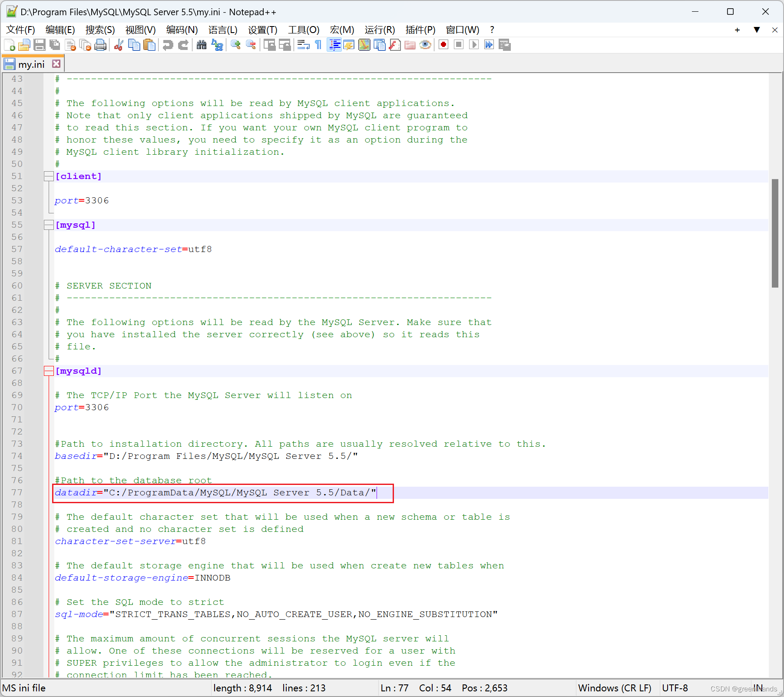
Task: Collapse the [client] section fold
Action: click(48, 176)
